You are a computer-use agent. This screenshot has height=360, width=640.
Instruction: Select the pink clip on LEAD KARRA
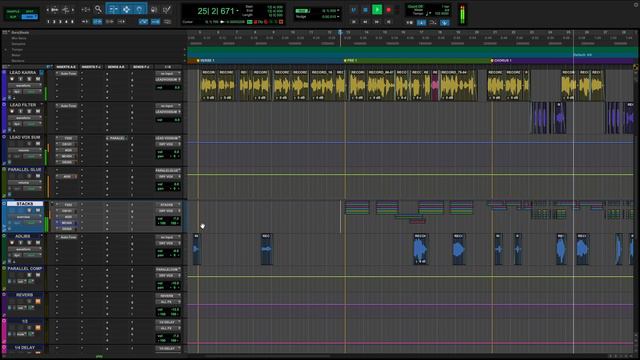tap(435, 85)
